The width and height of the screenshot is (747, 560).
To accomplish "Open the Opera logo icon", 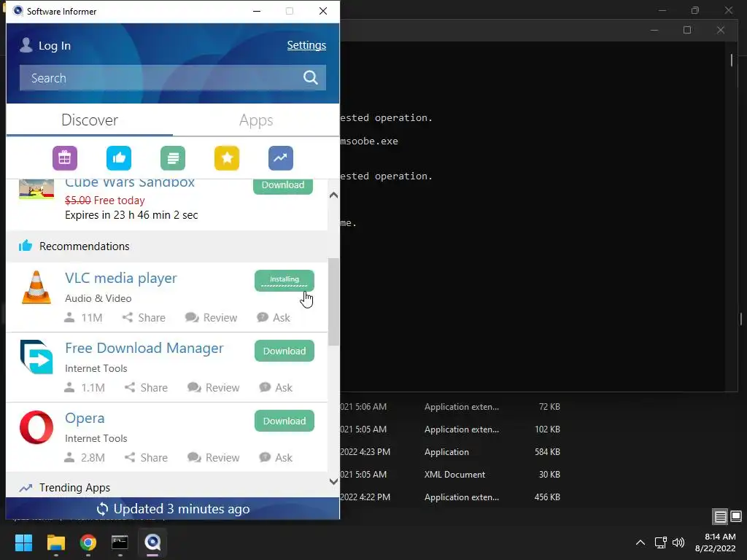I will [x=36, y=427].
